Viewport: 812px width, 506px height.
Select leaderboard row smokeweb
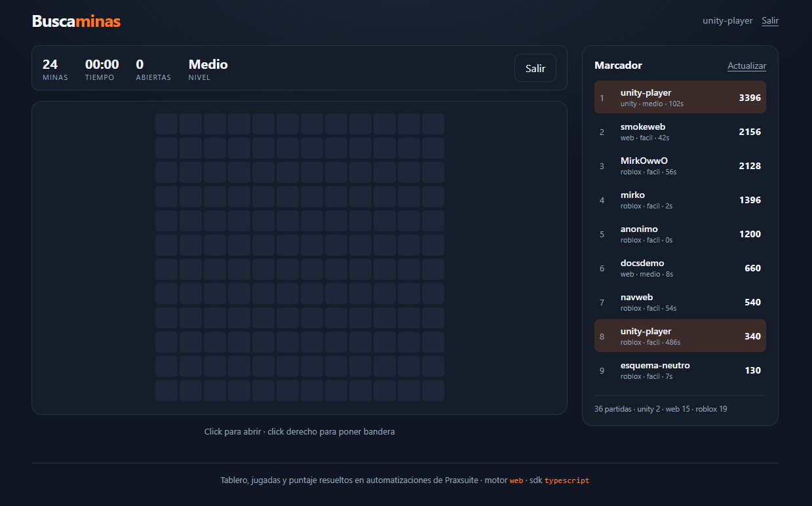[680, 132]
